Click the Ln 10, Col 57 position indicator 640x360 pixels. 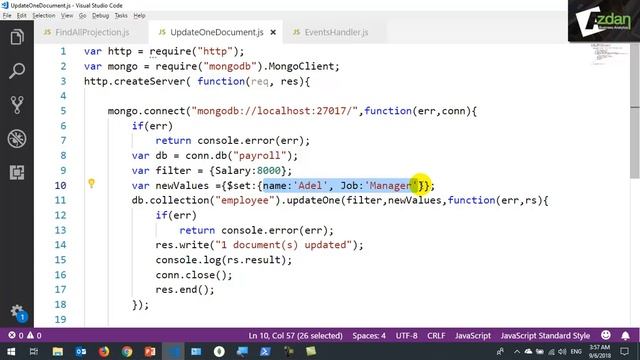click(x=296, y=336)
